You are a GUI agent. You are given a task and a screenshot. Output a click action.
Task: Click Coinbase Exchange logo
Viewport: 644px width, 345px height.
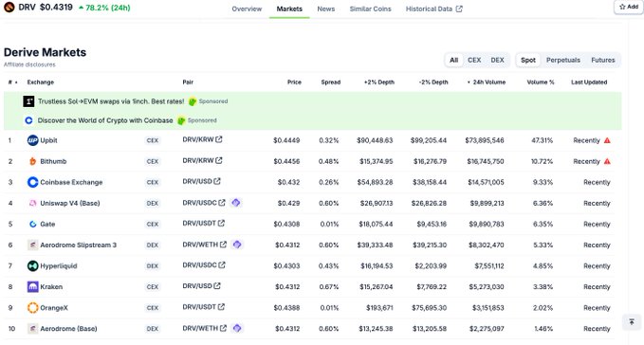point(32,182)
